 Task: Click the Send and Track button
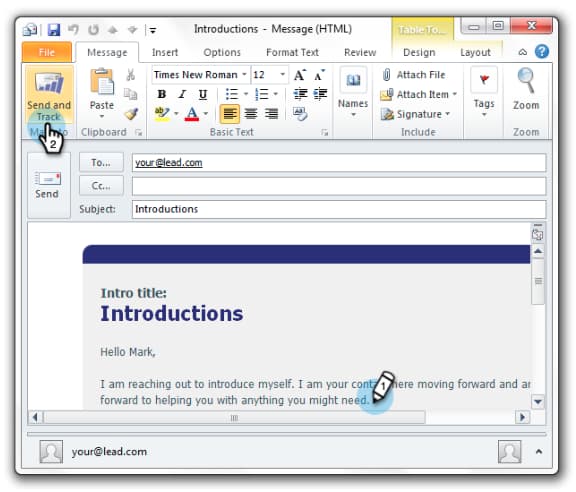click(x=49, y=96)
